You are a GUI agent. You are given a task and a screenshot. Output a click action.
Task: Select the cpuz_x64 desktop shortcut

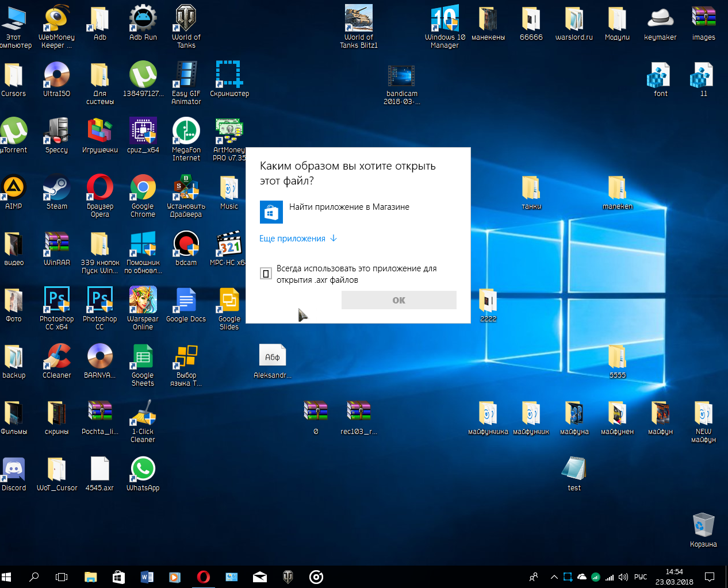(143, 136)
